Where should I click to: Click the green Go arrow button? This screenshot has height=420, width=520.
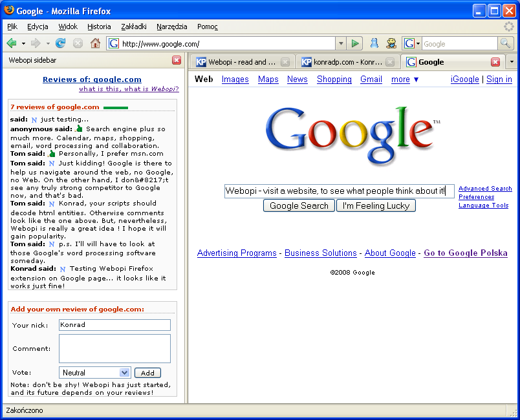pyautogui.click(x=355, y=43)
